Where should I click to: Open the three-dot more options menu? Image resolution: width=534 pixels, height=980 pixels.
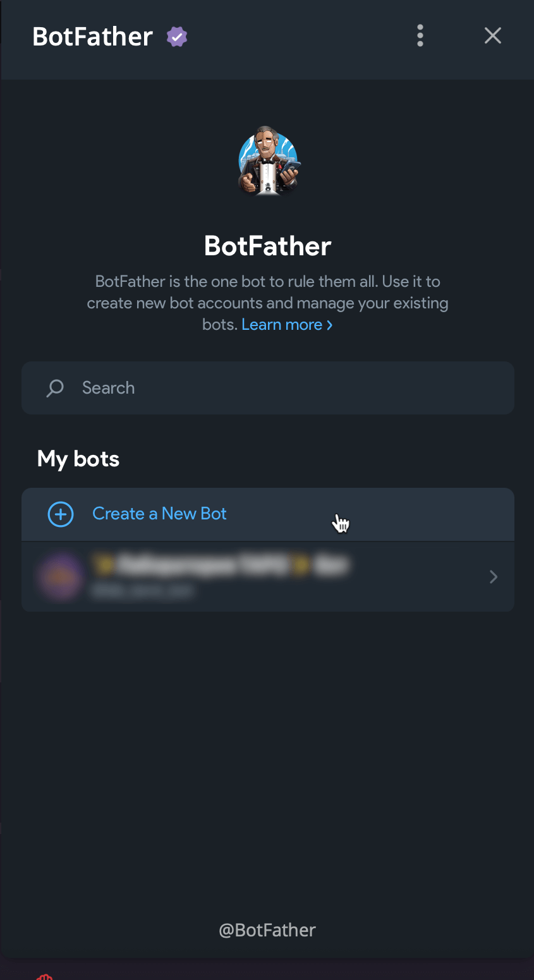420,36
